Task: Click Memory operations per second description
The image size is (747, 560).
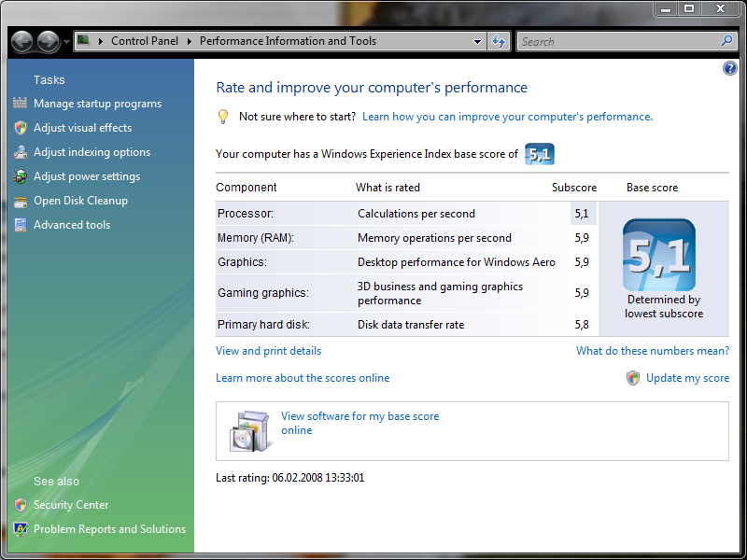Action: 434,238
